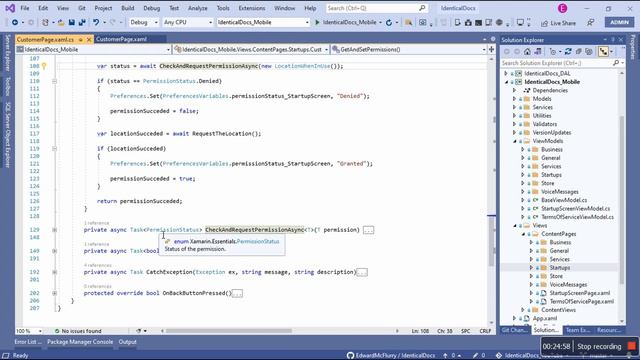Expand the OnBackButtonPressed method at line 202
The height and width of the screenshot is (360, 640).
(x=54, y=293)
